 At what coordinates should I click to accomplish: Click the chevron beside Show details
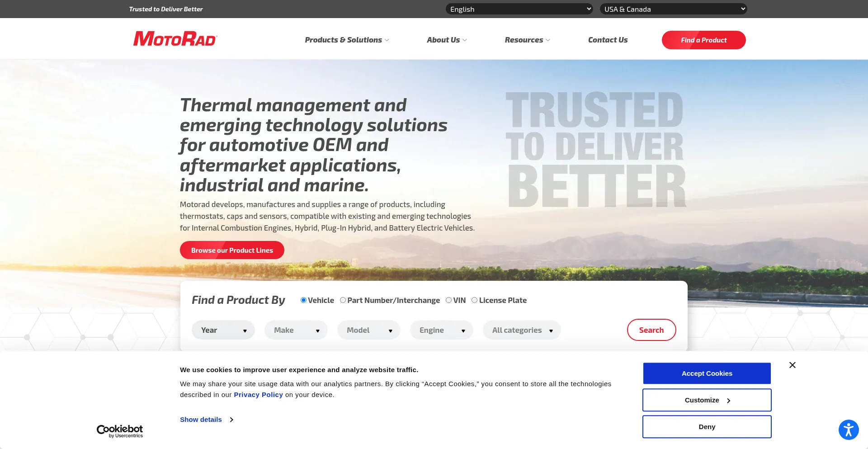[231, 420]
